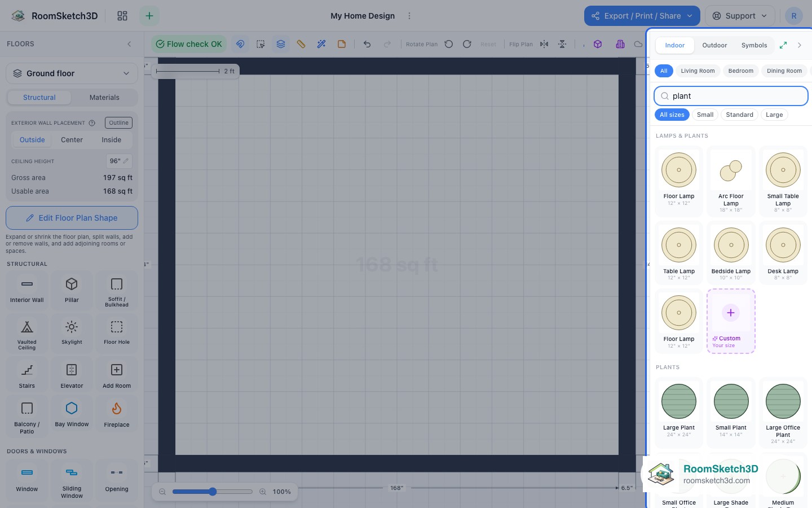The height and width of the screenshot is (508, 812).
Task: Open the Support dropdown
Action: click(x=740, y=16)
